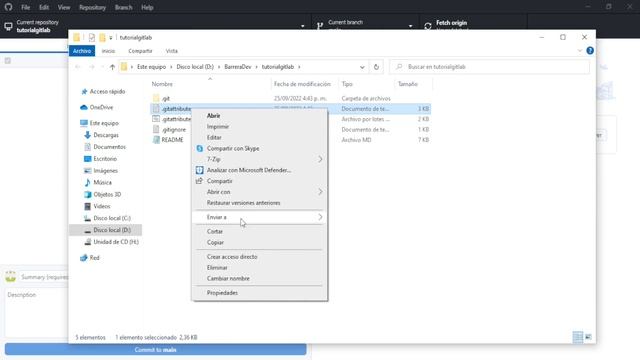Click the refresh icon beside address bar
The image size is (640, 360).
(376, 67)
